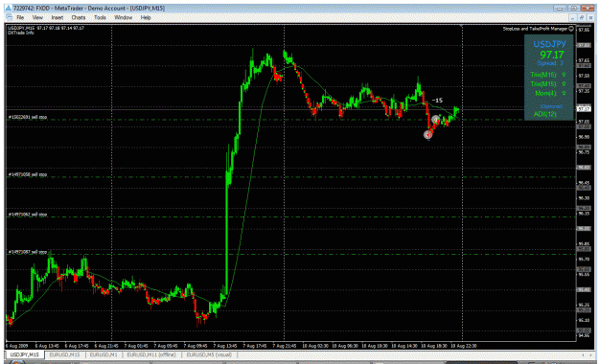Click the lower trade arrow marker on chart

point(428,134)
